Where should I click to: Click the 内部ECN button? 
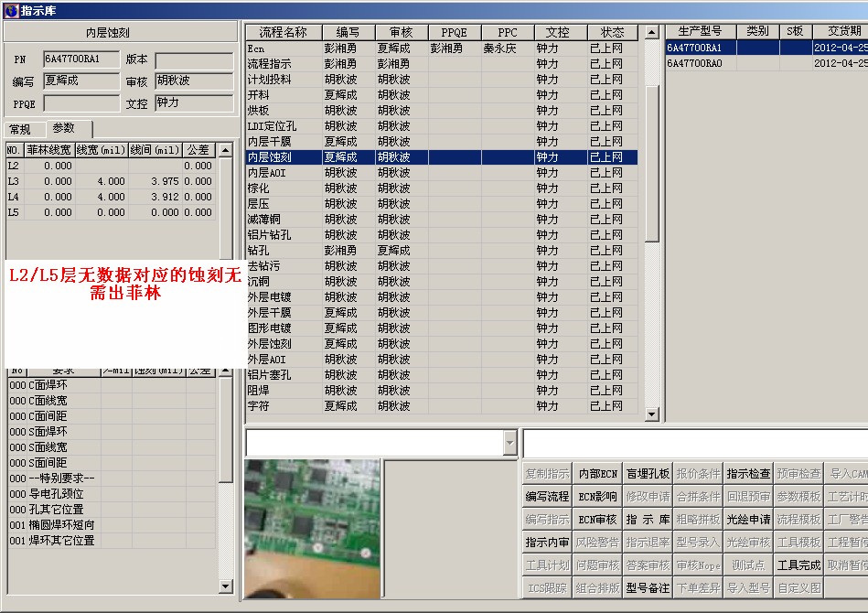point(597,474)
